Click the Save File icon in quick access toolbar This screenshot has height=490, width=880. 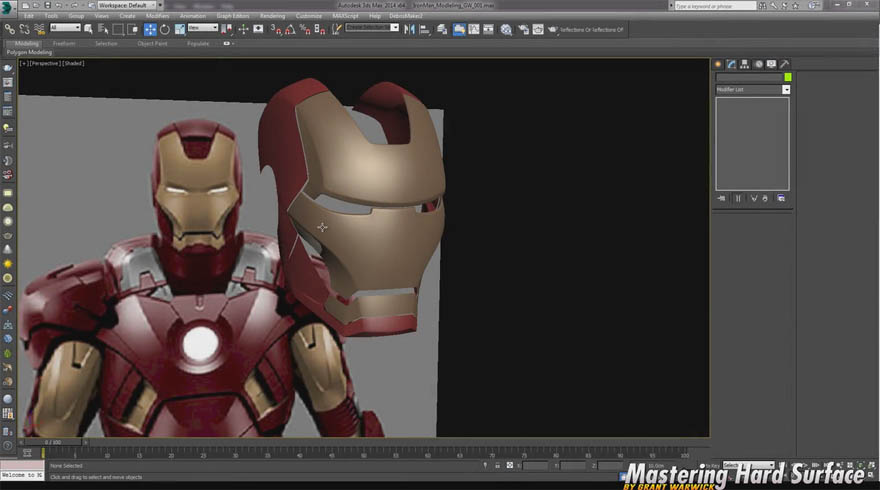click(47, 5)
